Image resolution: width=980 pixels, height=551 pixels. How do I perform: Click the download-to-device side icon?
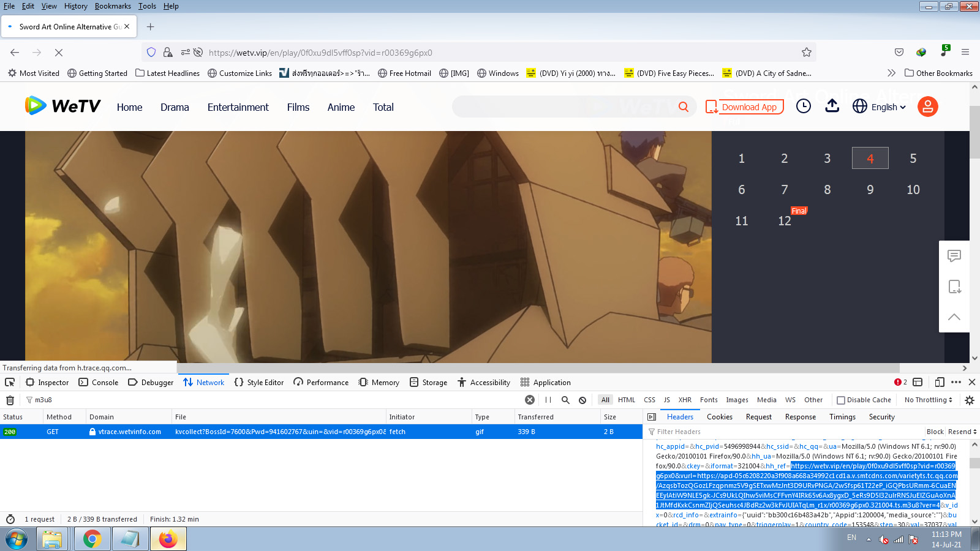[954, 287]
